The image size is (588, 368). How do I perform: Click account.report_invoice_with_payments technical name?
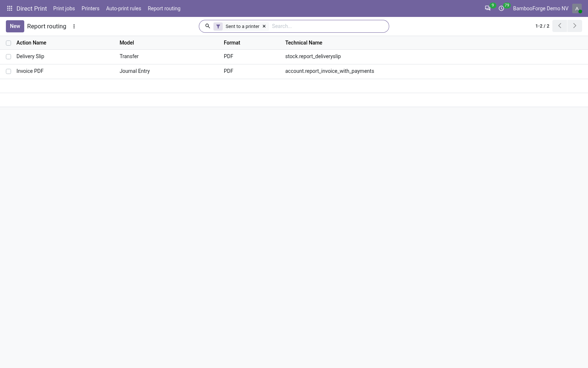pos(330,71)
